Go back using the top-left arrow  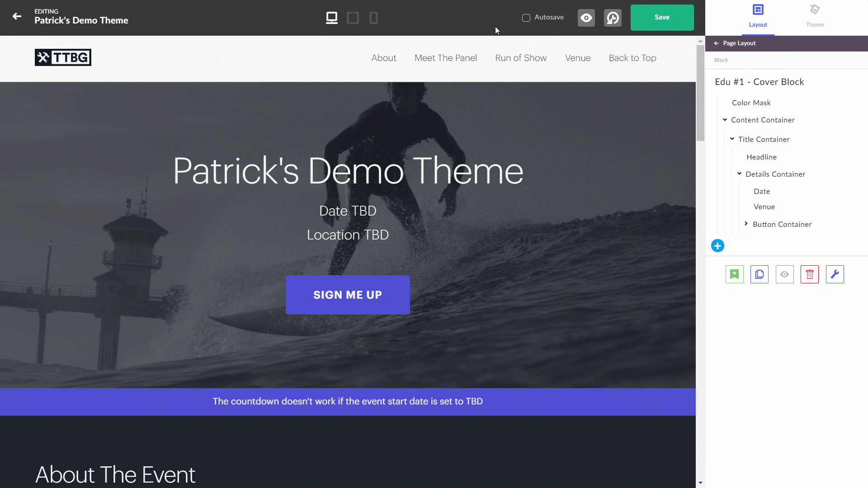pyautogui.click(x=17, y=17)
